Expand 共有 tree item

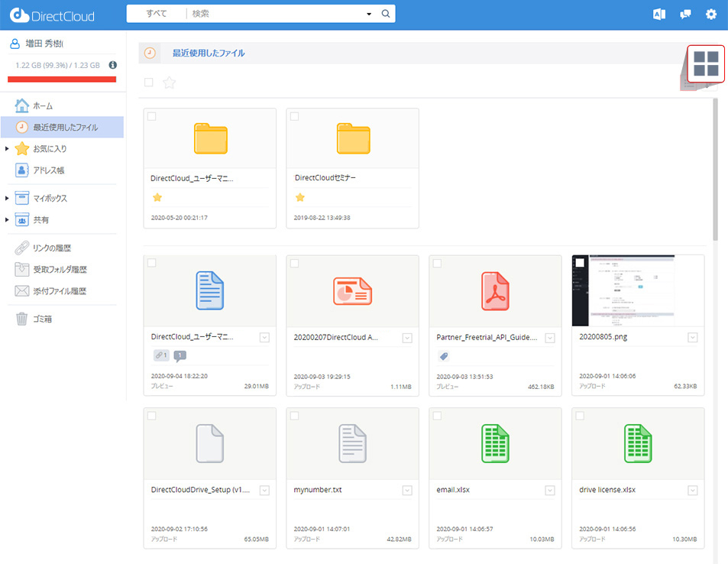click(x=7, y=219)
